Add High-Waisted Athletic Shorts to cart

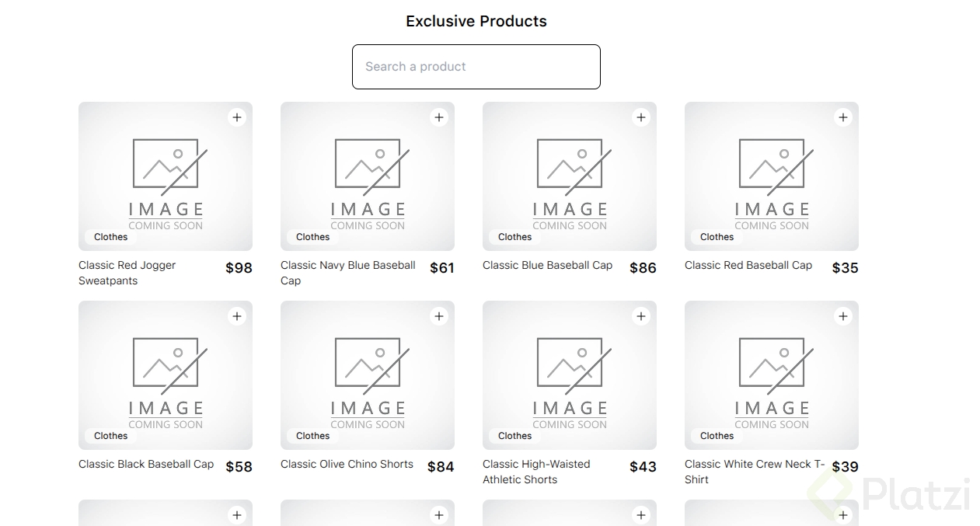click(641, 316)
